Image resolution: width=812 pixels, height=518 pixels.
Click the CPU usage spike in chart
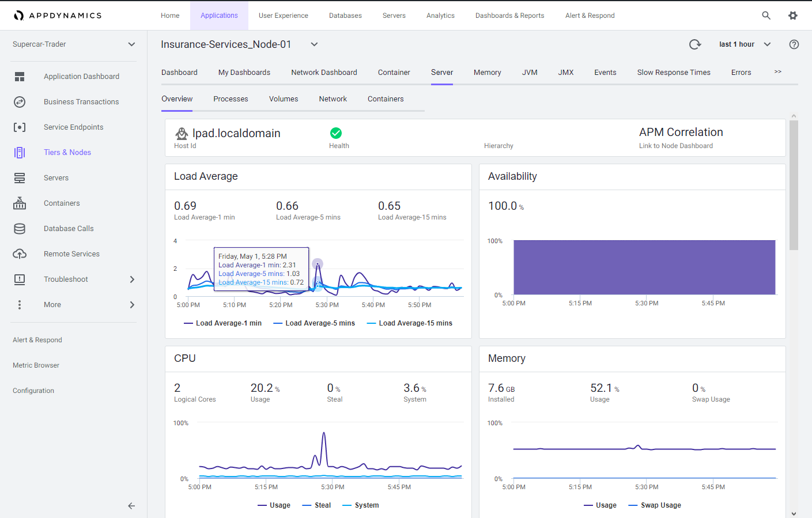(x=324, y=434)
